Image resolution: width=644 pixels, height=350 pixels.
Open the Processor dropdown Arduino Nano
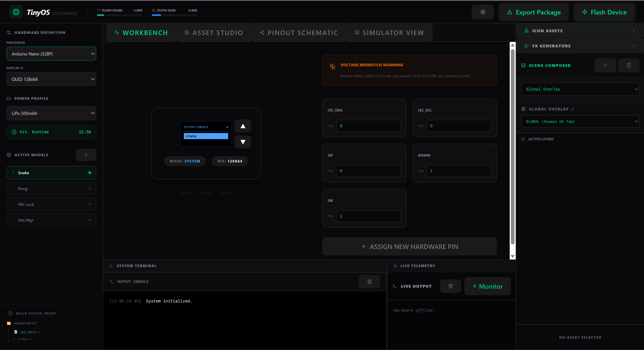coord(51,54)
